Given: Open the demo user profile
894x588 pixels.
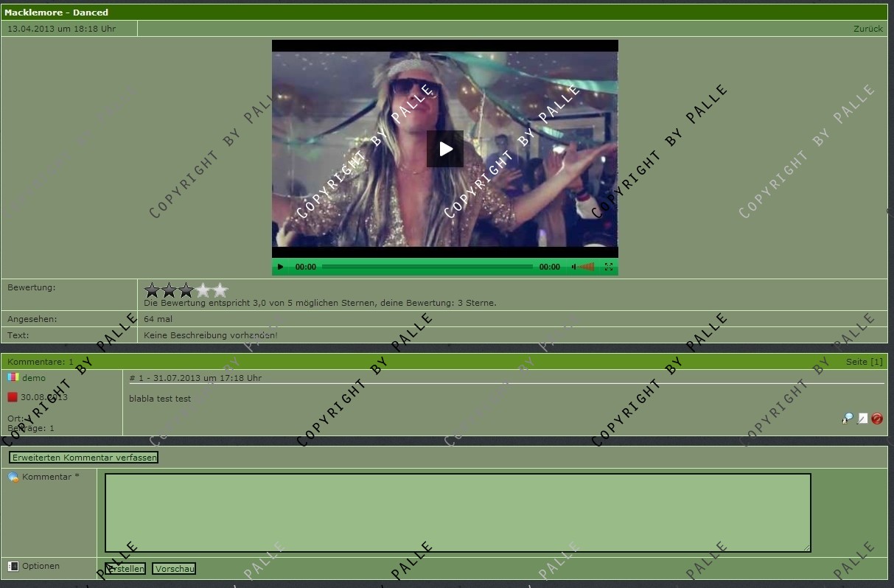Looking at the screenshot, I should [x=34, y=378].
